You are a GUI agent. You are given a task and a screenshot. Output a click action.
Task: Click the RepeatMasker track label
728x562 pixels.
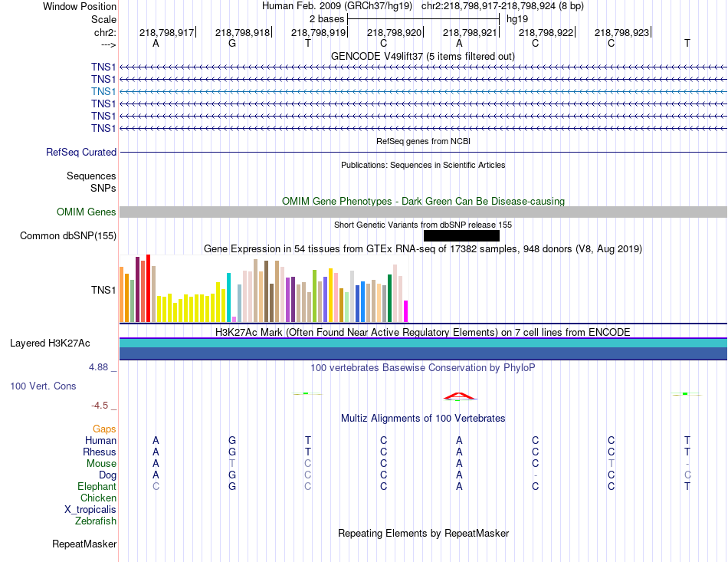(84, 544)
